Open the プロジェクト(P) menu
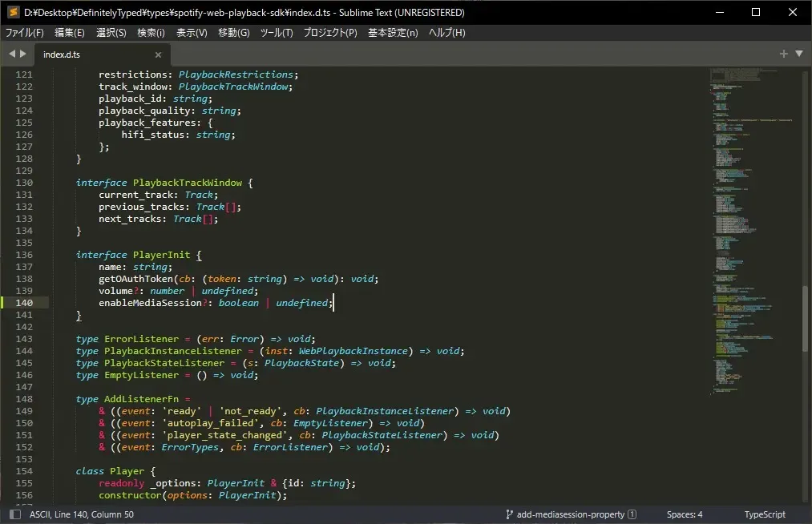The image size is (812, 524). coord(330,33)
